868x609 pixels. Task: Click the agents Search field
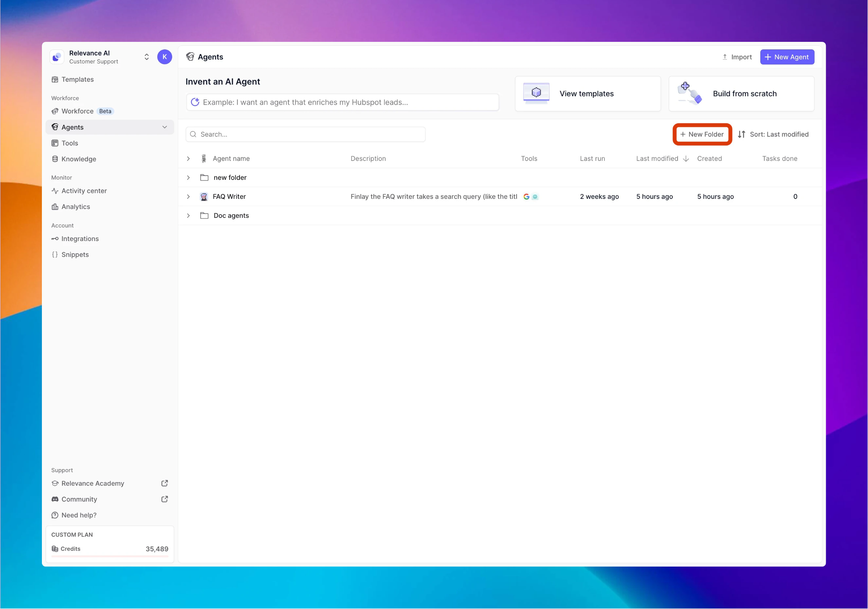coord(305,134)
